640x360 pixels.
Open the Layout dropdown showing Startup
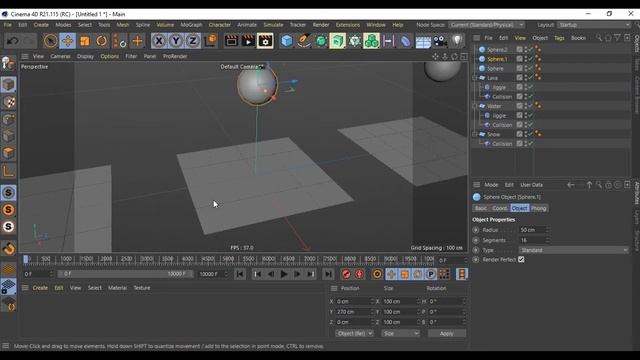coord(594,25)
